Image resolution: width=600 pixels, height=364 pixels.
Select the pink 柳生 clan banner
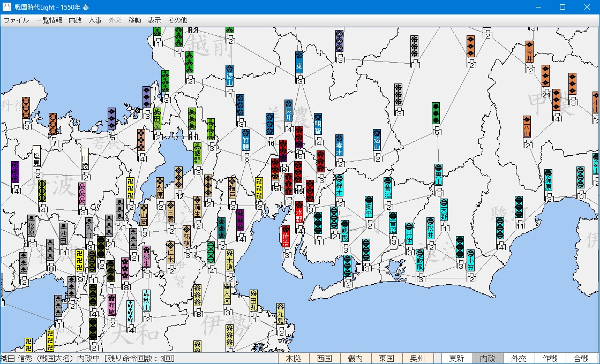click(146, 257)
